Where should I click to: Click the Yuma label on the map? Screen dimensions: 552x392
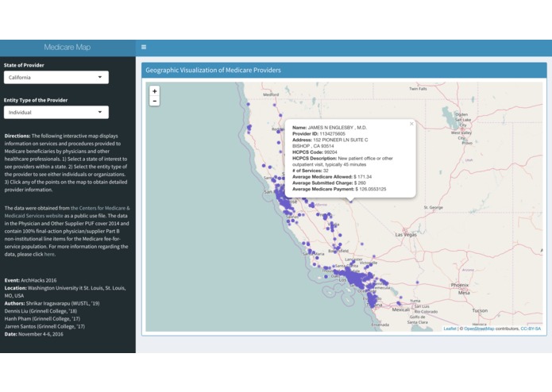point(415,301)
